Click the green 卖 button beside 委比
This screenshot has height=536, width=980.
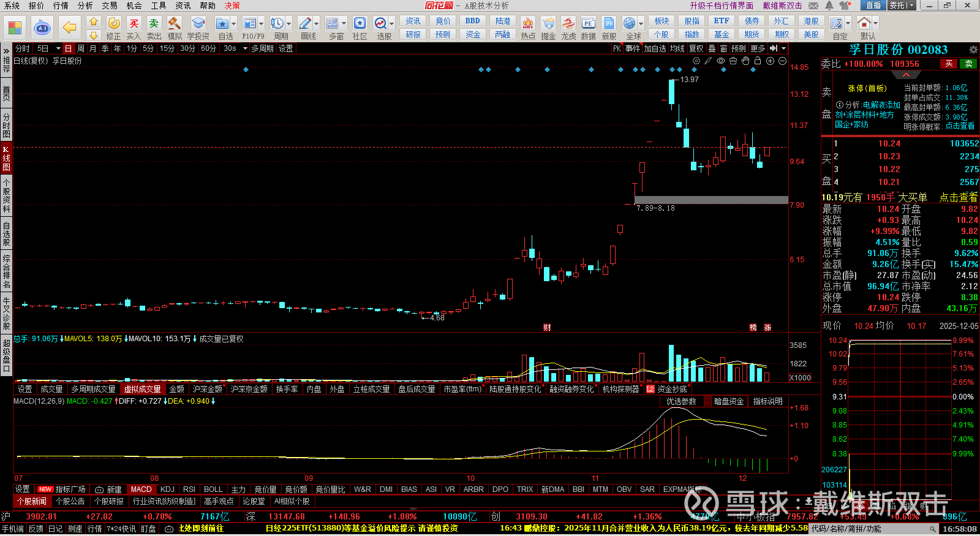(x=969, y=64)
